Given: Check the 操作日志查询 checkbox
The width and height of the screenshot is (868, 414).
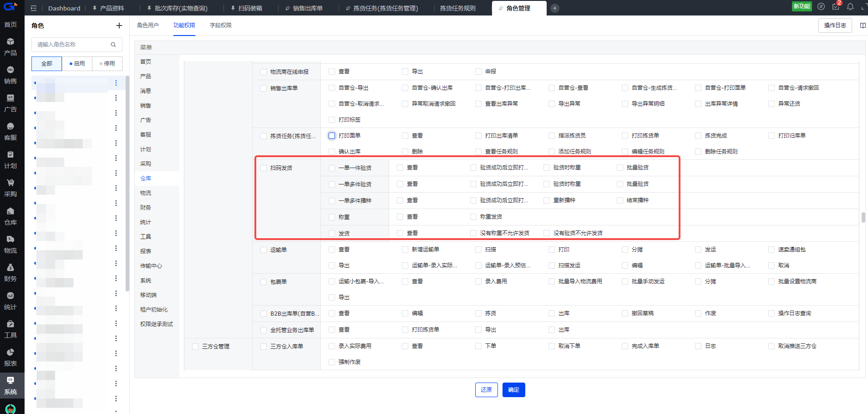Looking at the screenshot, I should pyautogui.click(x=772, y=313).
